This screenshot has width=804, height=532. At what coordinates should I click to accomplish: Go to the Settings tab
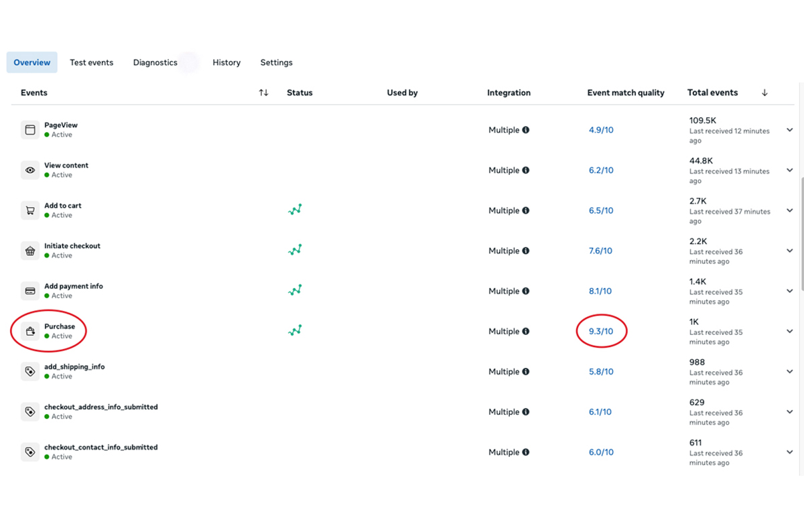pos(276,62)
